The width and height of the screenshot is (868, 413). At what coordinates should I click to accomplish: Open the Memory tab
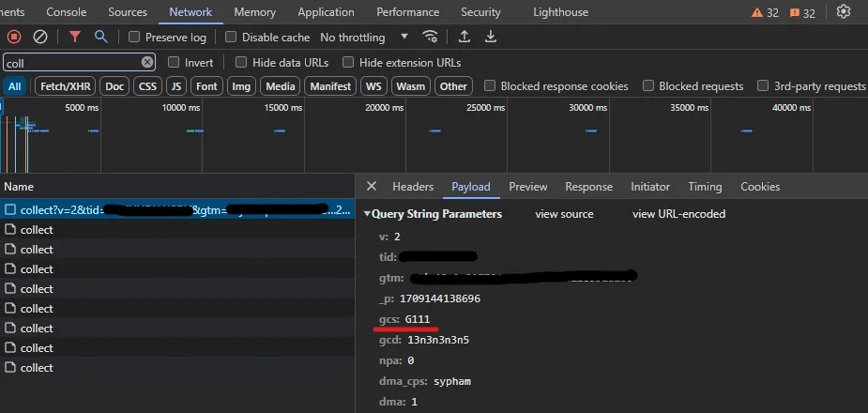[x=254, y=11]
